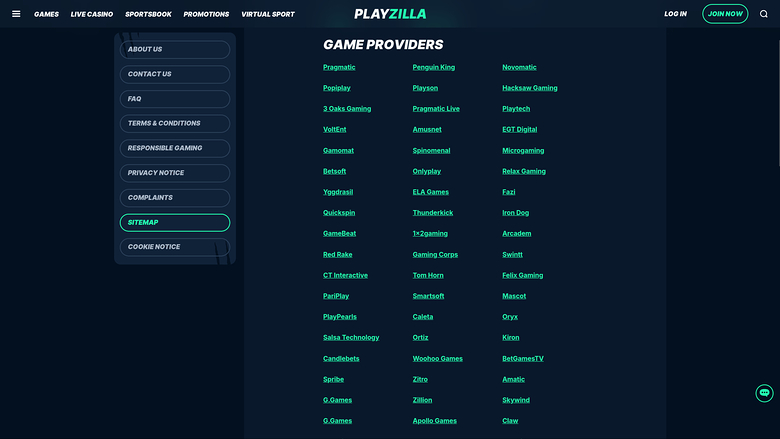Select the Betsoft link
The height and width of the screenshot is (439, 780).
click(x=334, y=172)
